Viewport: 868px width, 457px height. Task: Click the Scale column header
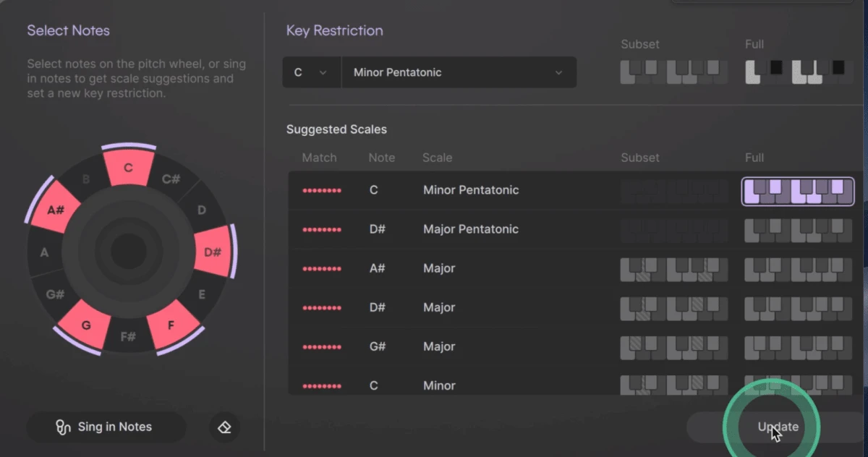438,158
